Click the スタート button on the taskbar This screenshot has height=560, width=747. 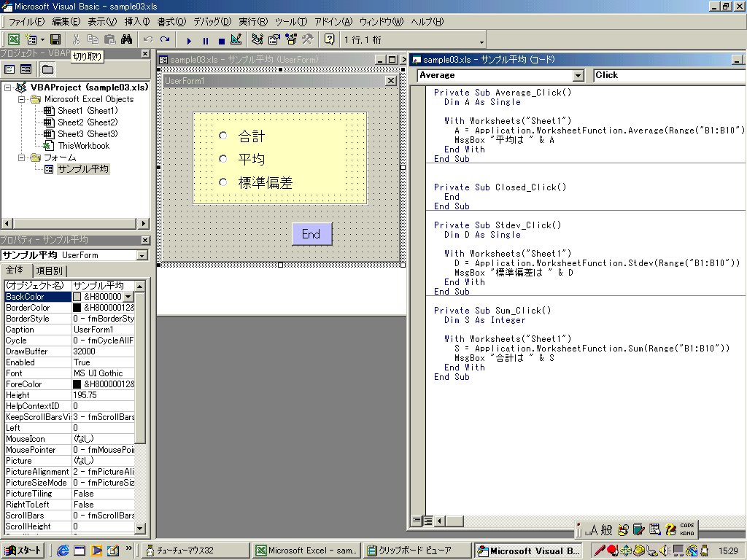[23, 551]
